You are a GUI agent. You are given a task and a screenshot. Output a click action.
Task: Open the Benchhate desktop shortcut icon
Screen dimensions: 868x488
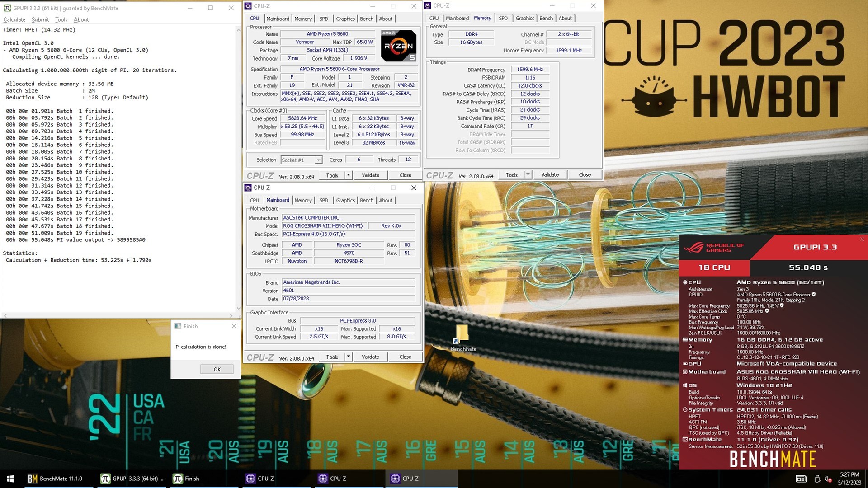coord(463,338)
